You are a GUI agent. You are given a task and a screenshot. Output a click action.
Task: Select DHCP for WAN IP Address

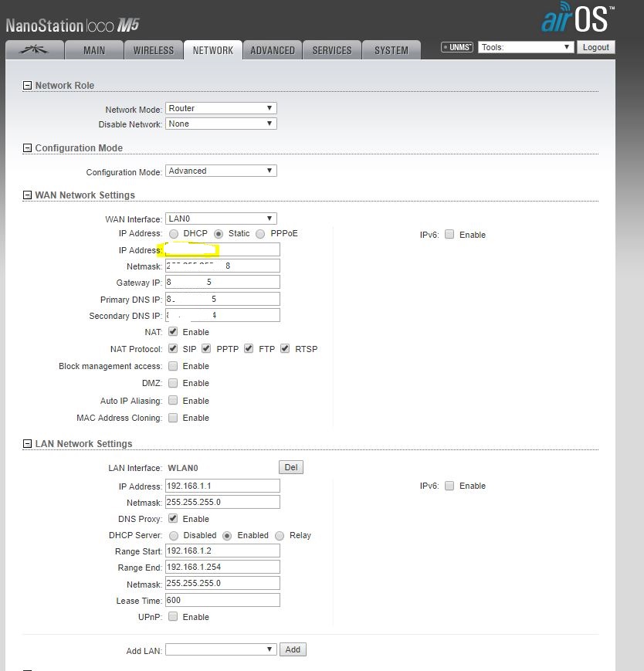173,234
